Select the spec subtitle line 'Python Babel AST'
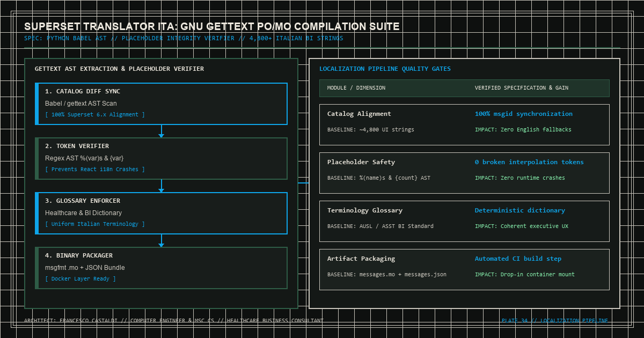Viewport: 644px width, 338px height. pos(184,39)
